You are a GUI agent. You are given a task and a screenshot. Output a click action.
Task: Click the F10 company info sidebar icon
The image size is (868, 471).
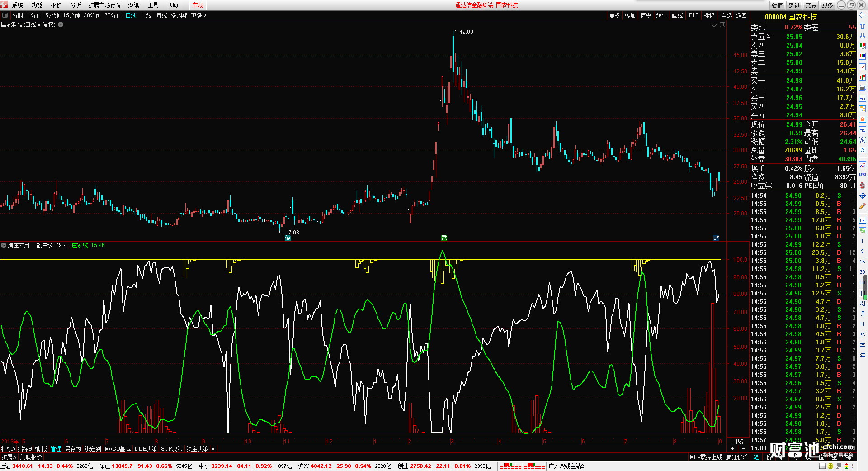(863, 98)
